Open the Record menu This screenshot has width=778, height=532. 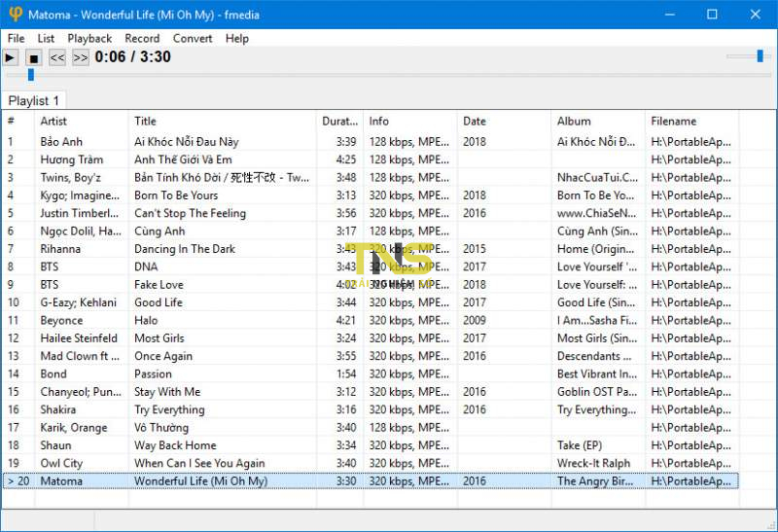pyautogui.click(x=142, y=38)
